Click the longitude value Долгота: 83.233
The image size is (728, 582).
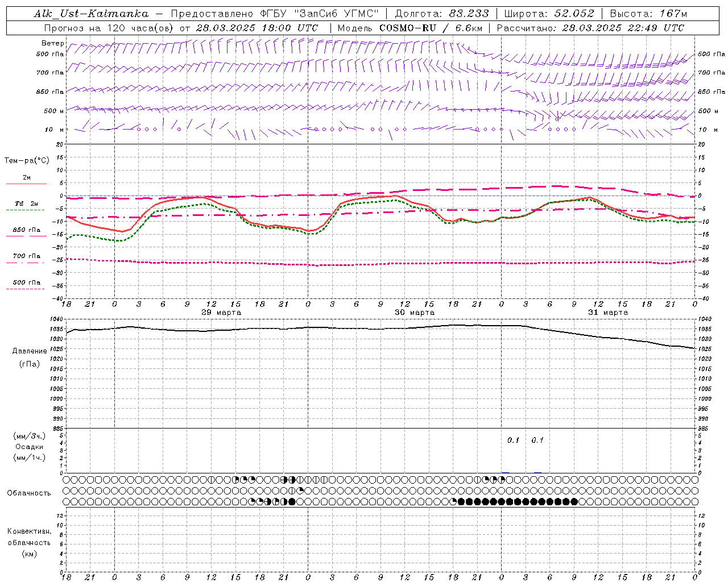[x=442, y=14]
